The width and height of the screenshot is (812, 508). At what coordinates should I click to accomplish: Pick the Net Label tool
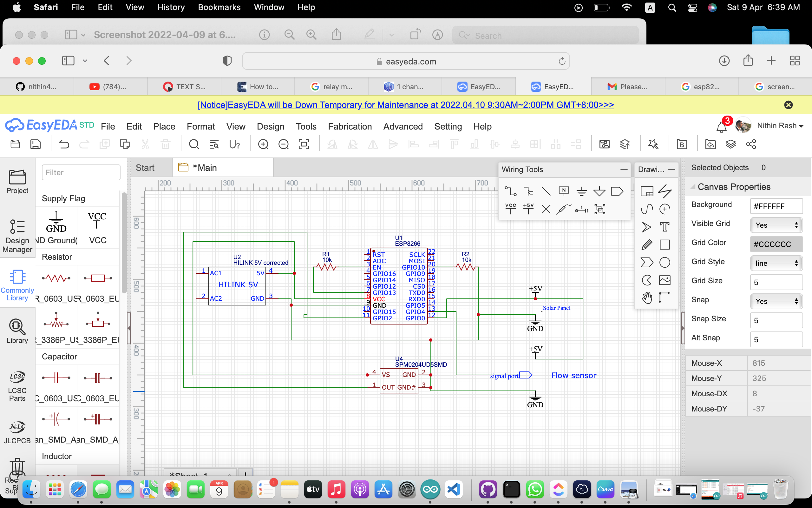(x=564, y=191)
